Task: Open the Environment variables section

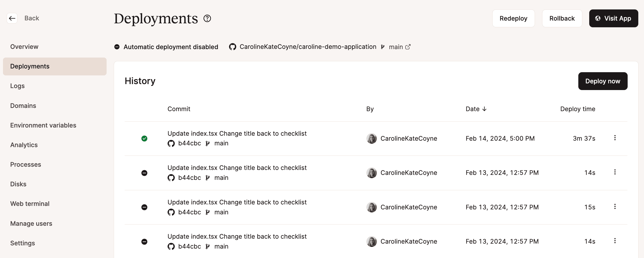Action: click(x=43, y=125)
